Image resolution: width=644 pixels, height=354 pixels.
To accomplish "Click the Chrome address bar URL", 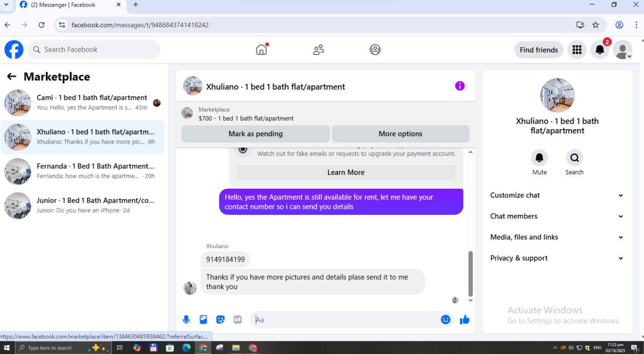I will pyautogui.click(x=140, y=25).
